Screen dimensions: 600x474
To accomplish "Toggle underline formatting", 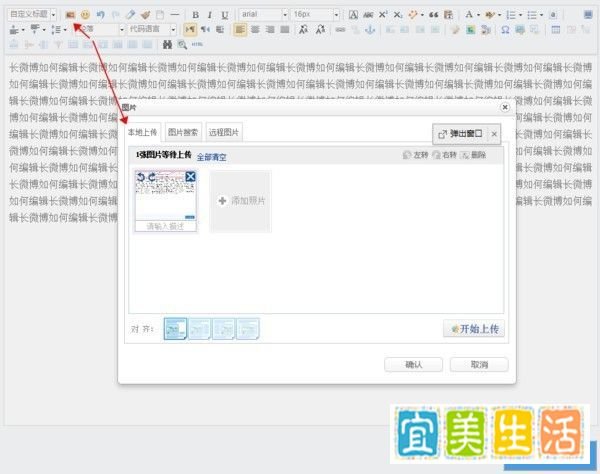I will pos(225,15).
